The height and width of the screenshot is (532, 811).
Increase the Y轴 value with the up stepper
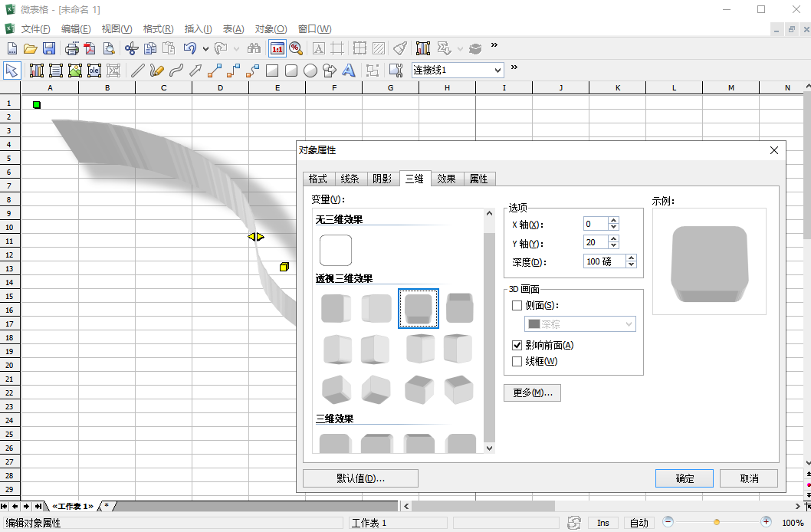coord(614,237)
